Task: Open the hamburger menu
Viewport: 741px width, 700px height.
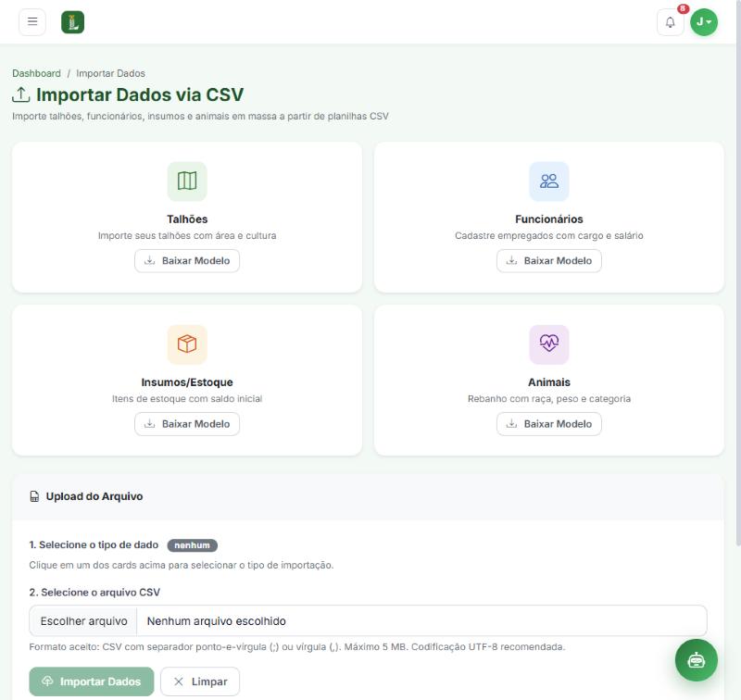Action: pos(32,21)
